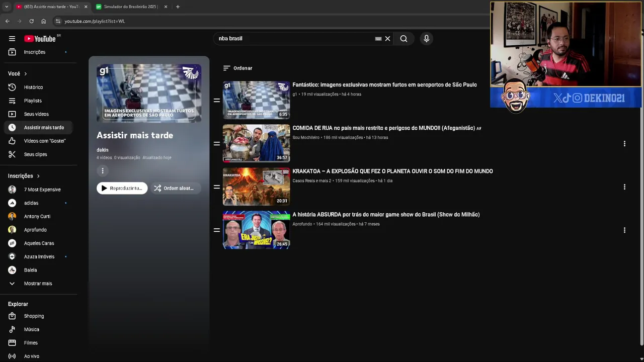The width and height of the screenshot is (644, 362).
Task: Open the KRAKATOA video thumbnail
Action: coord(257,187)
